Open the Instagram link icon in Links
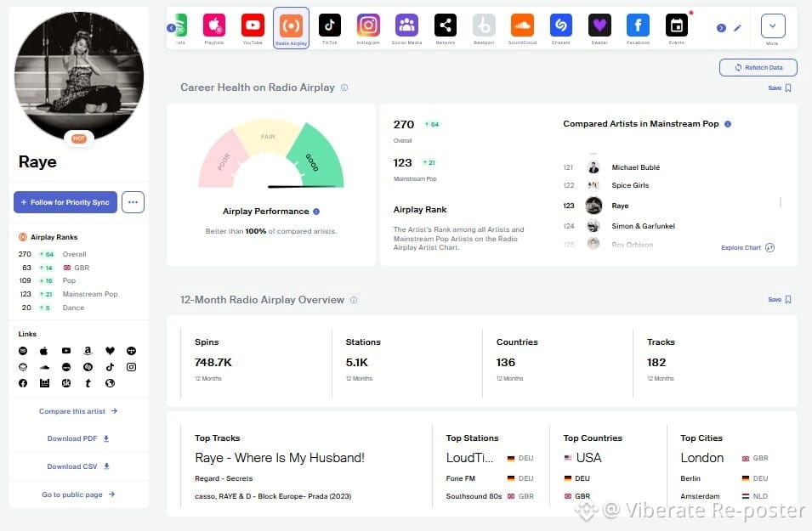812x531 pixels. [x=132, y=367]
